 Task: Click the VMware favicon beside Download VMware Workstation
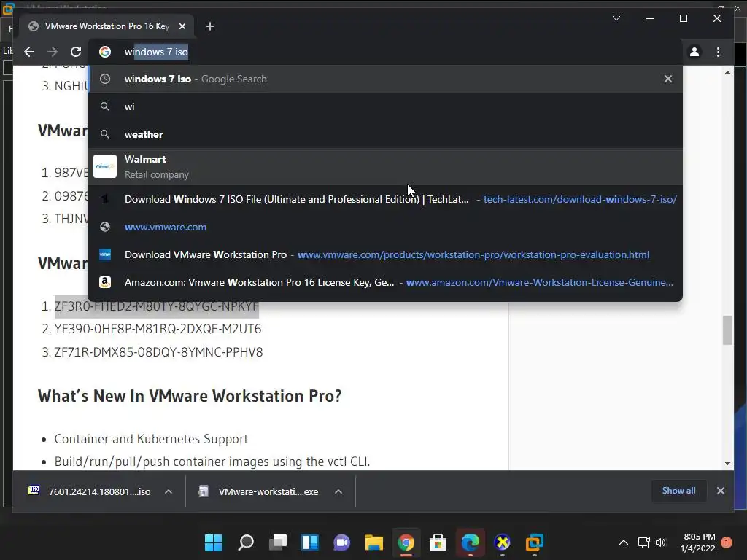(105, 254)
